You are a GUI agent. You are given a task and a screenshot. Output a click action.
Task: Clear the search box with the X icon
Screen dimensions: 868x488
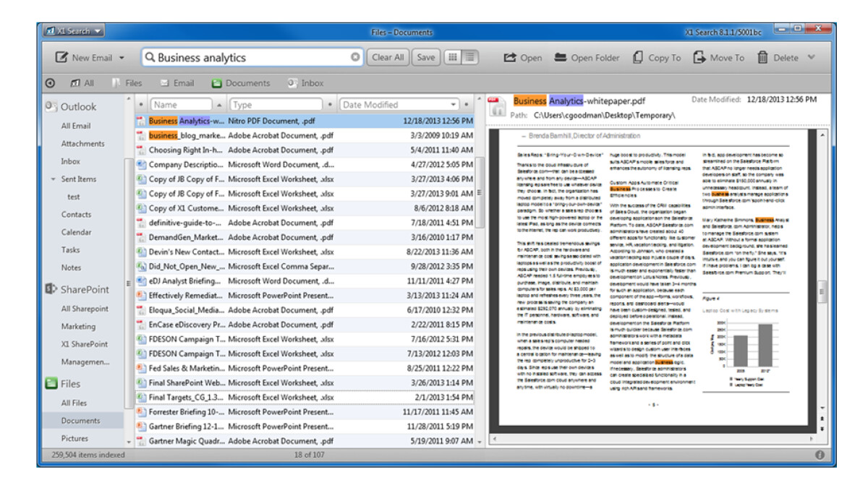pyautogui.click(x=355, y=58)
